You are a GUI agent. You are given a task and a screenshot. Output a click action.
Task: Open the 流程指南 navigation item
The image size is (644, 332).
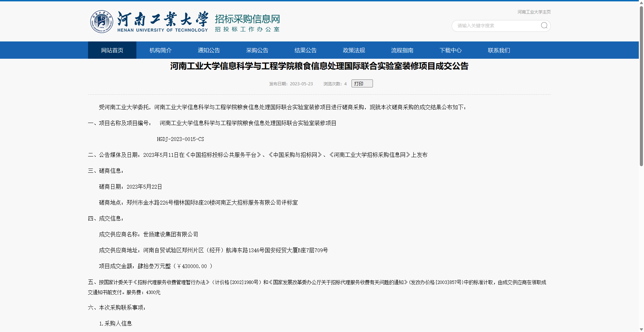pyautogui.click(x=402, y=50)
